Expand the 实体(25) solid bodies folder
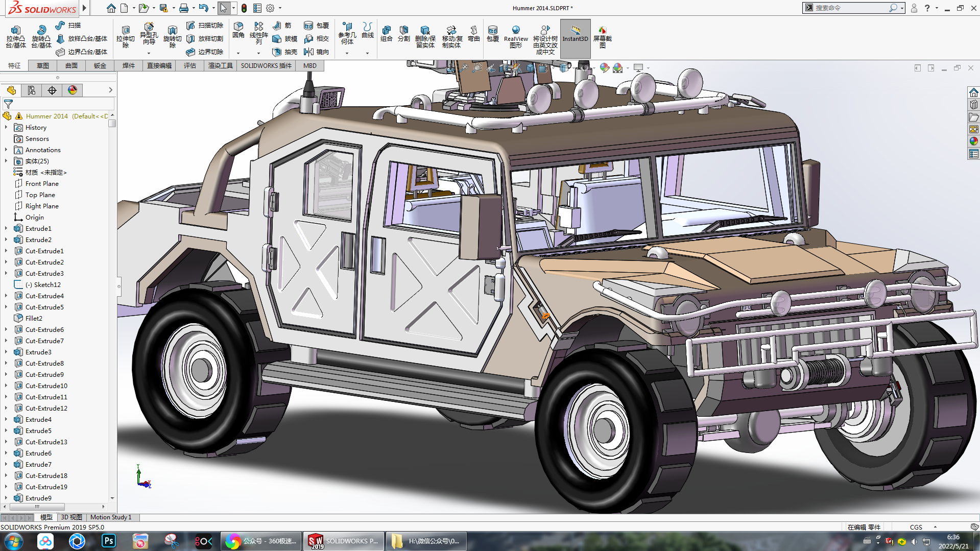 [x=6, y=161]
